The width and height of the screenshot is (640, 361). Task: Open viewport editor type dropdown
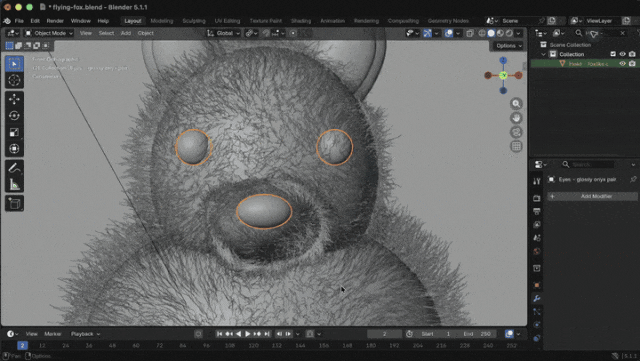click(x=12, y=33)
